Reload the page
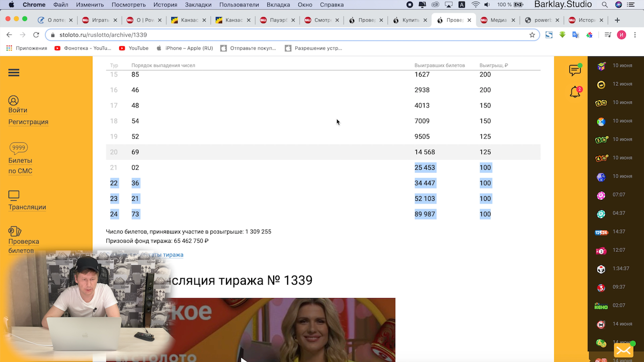Image resolution: width=644 pixels, height=362 pixels. point(36,35)
